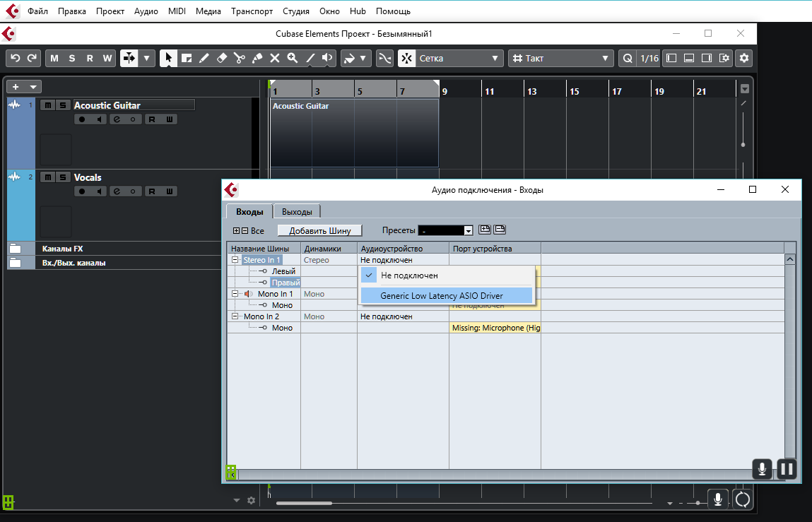Toggle global Mute state button M
This screenshot has width=812, height=522.
point(54,58)
